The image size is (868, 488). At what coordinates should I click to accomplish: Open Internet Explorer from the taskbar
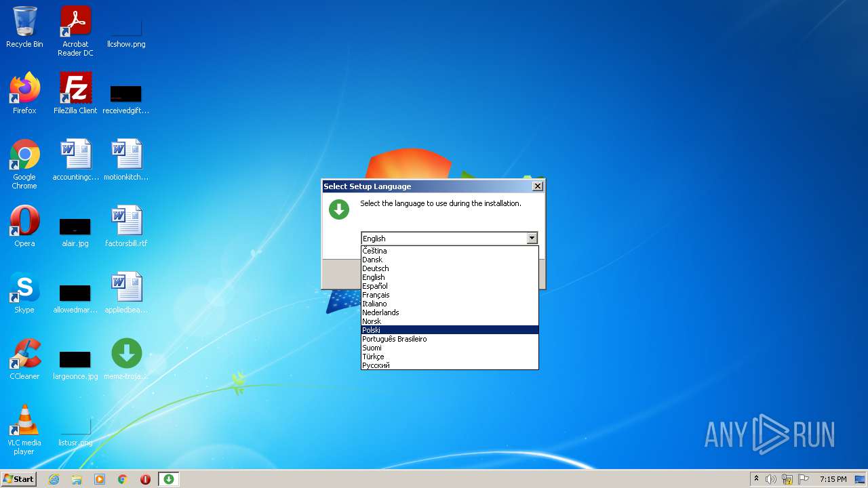coord(54,479)
